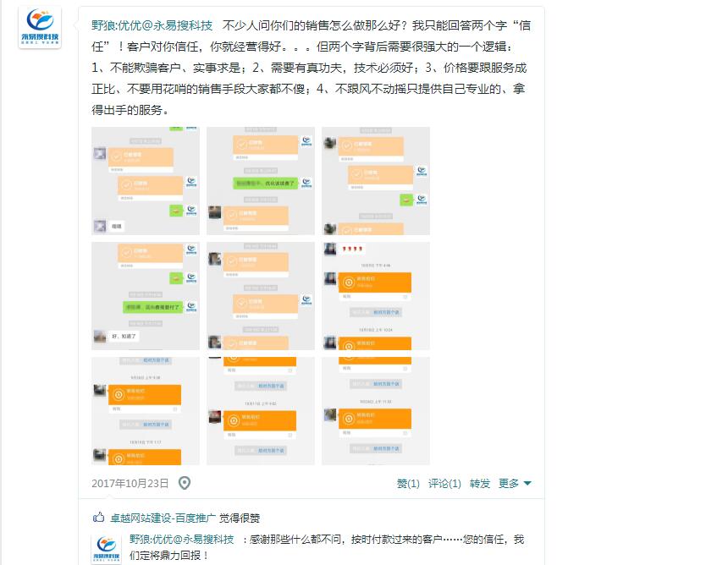Screen dimensions: 728x565
Task: Open the 评论(1) comments section
Action: click(444, 483)
